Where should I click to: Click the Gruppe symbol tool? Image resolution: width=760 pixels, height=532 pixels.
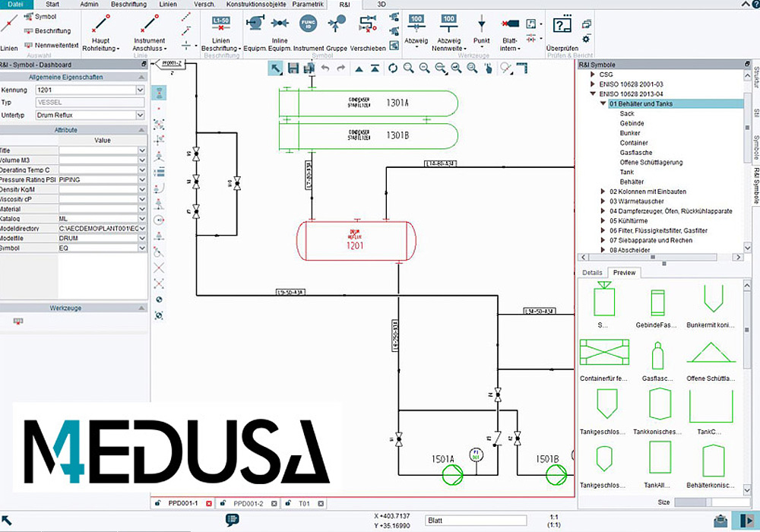(337, 32)
